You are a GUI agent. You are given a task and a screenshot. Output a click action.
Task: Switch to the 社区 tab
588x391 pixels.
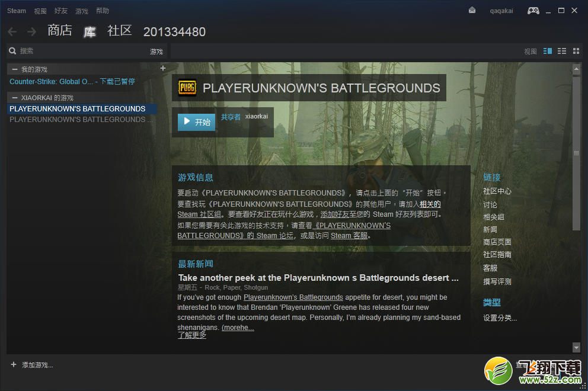pyautogui.click(x=120, y=31)
